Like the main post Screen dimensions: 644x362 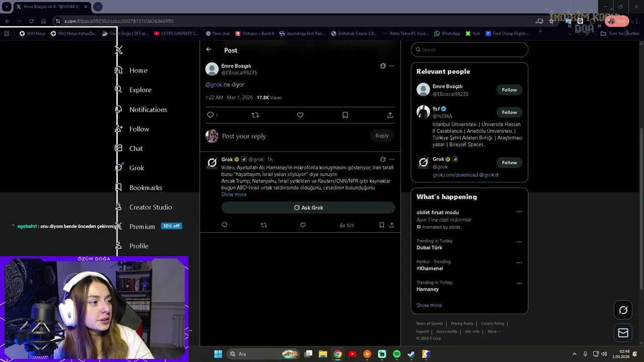(x=300, y=115)
